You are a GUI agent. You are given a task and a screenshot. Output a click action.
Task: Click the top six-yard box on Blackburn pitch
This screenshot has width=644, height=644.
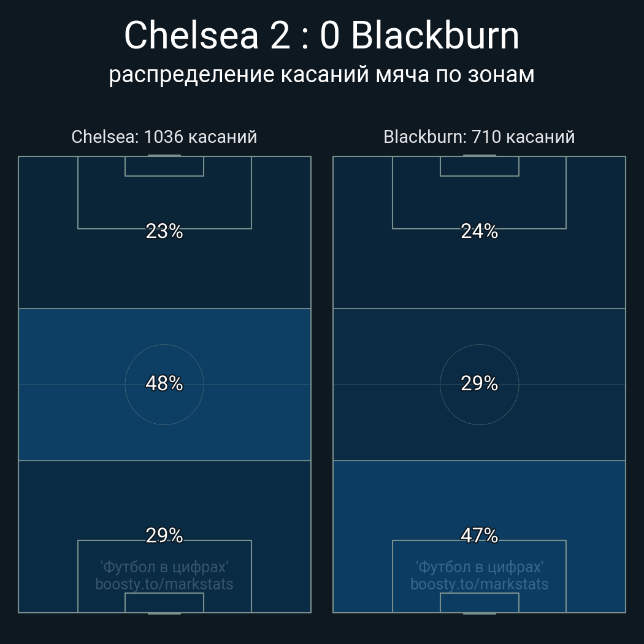pos(479,166)
